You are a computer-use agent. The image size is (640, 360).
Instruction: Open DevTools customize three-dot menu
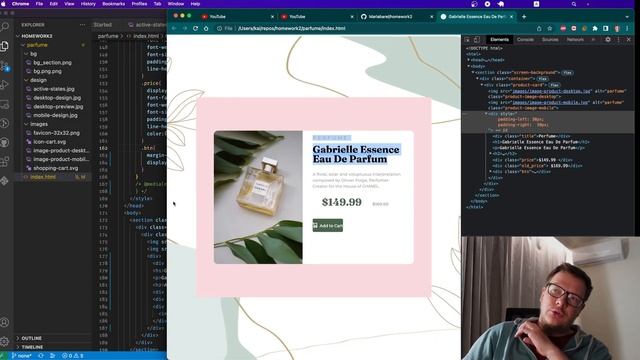coord(618,40)
